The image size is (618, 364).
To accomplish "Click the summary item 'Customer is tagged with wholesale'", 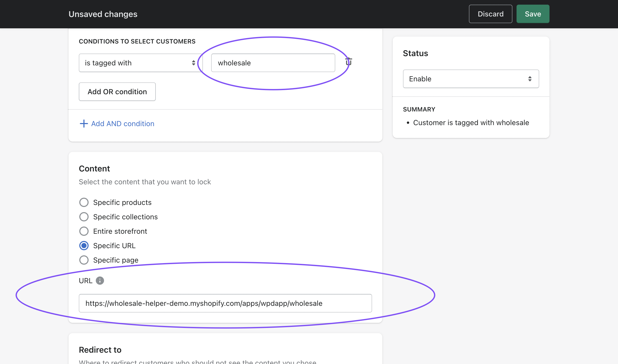I will click(x=471, y=123).
